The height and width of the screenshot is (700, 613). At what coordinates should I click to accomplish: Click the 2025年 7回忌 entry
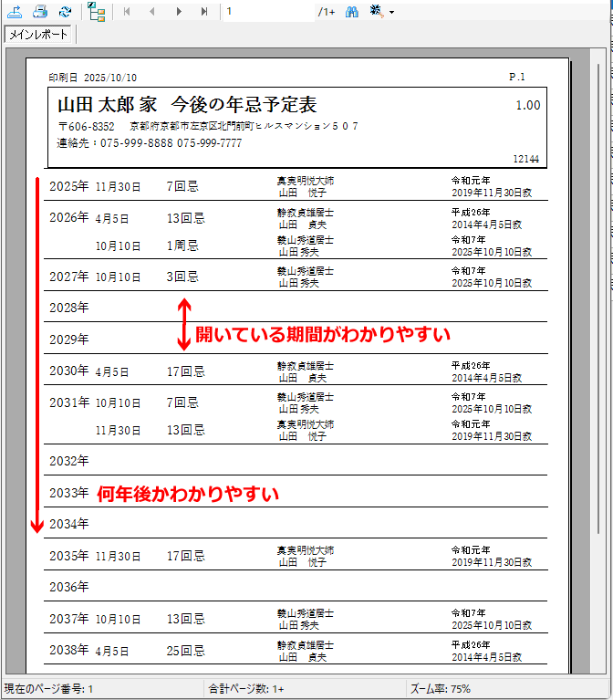(182, 186)
